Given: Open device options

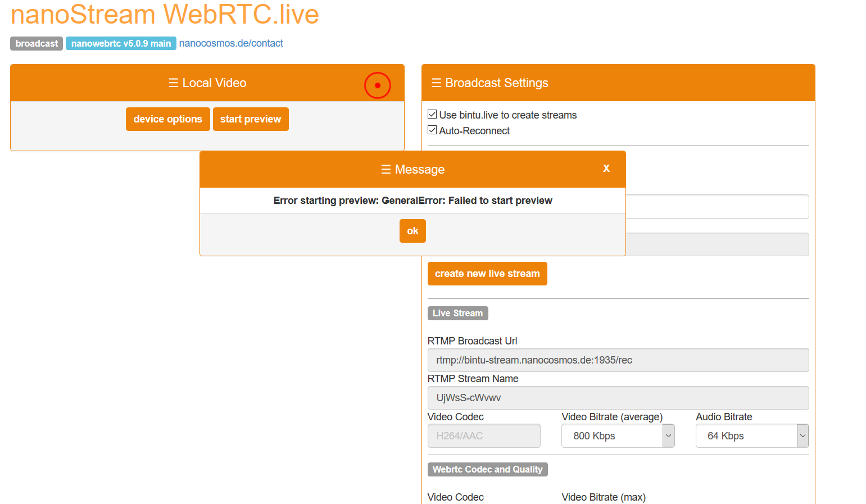Looking at the screenshot, I should point(168,119).
